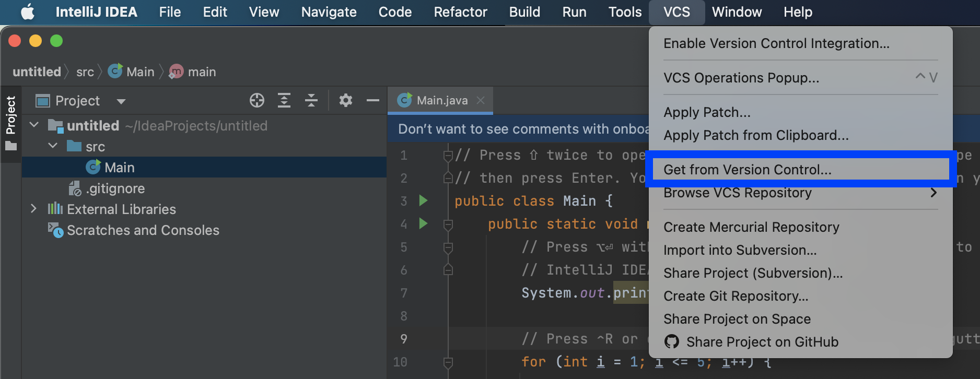This screenshot has height=379, width=980.
Task: Close the Main.java tab
Action: point(481,100)
